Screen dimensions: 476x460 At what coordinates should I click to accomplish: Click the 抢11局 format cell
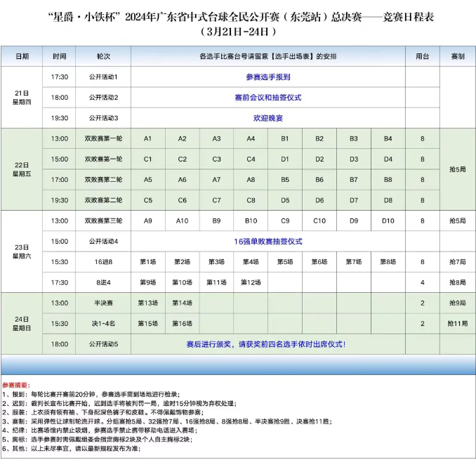click(458, 323)
